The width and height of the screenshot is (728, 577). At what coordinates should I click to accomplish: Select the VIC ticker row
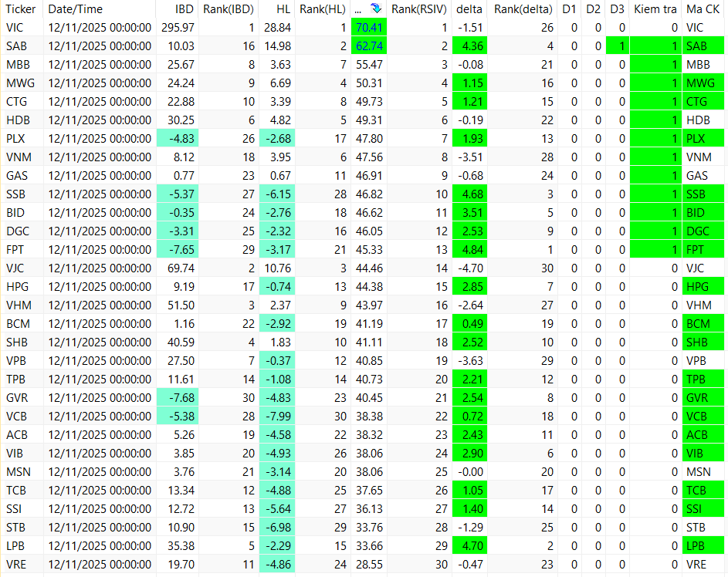(362, 27)
